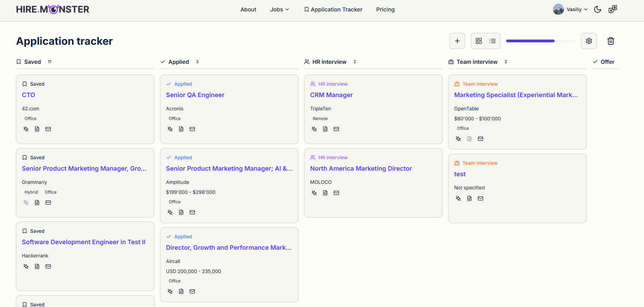
Task: Click the AI sparkle icon on CTO card
Action: [x=26, y=129]
